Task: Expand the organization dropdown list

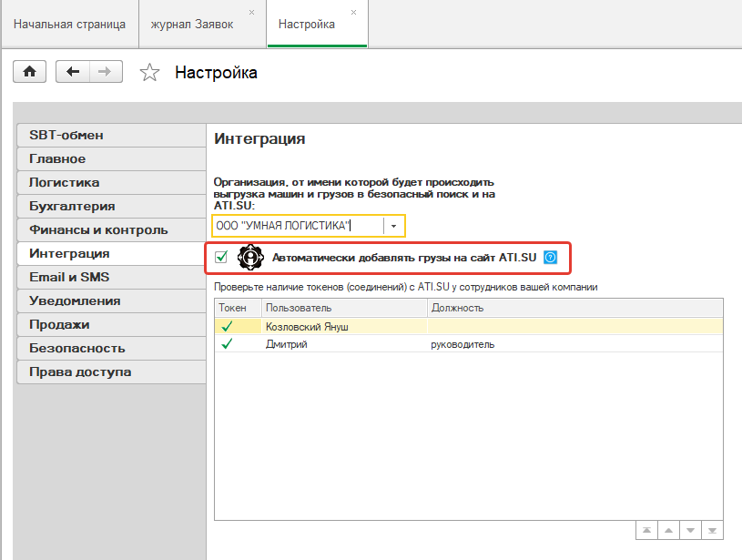Action: 393,226
